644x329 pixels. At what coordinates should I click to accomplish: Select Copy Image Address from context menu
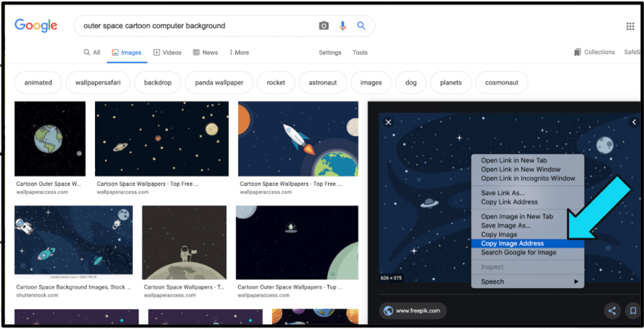(512, 243)
